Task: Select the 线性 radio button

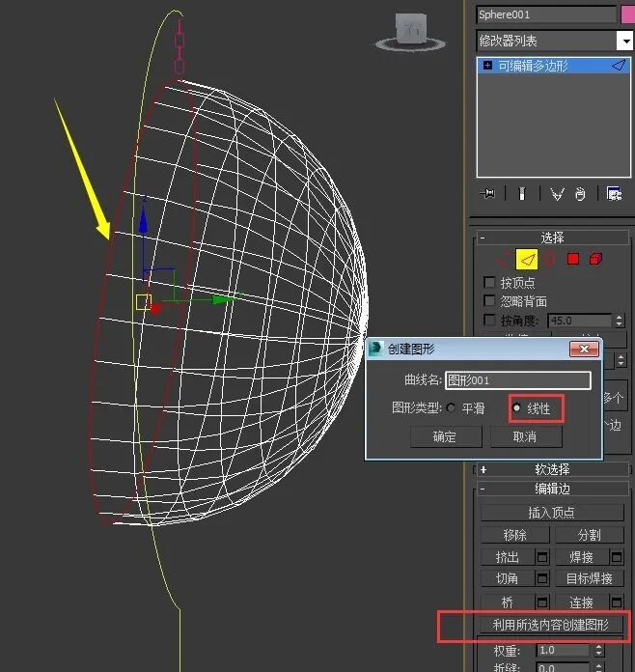Action: (516, 408)
